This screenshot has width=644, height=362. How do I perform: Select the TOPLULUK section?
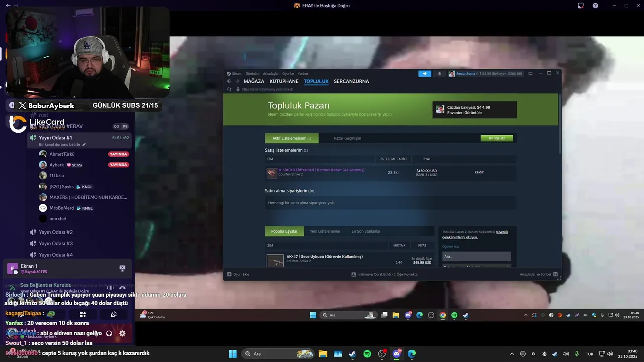pyautogui.click(x=316, y=81)
